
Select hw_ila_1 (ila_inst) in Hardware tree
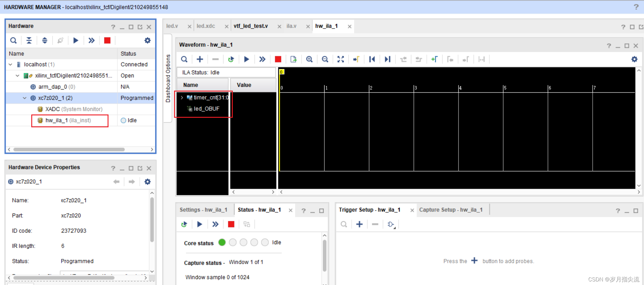[68, 120]
